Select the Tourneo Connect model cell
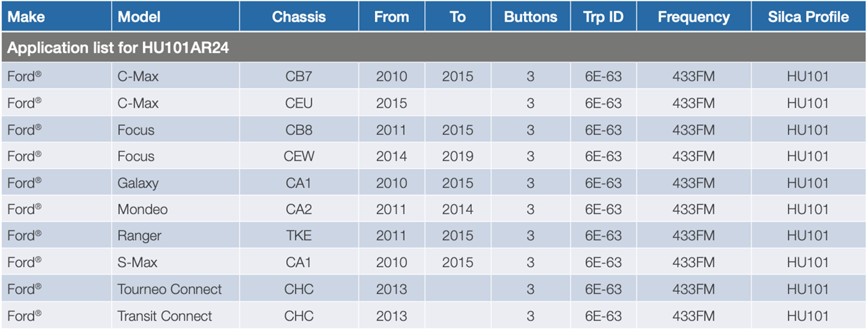The height and width of the screenshot is (330, 868). [176, 289]
